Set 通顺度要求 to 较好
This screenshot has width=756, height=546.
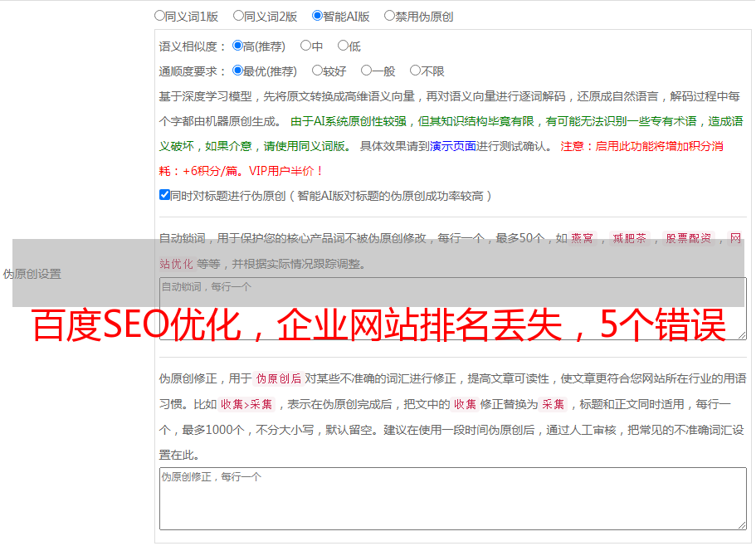click(317, 71)
